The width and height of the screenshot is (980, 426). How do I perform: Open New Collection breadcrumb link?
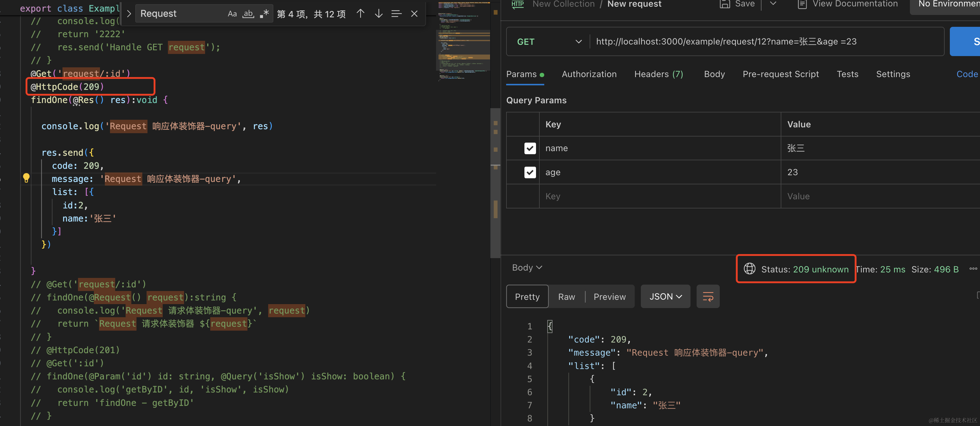pos(563,4)
